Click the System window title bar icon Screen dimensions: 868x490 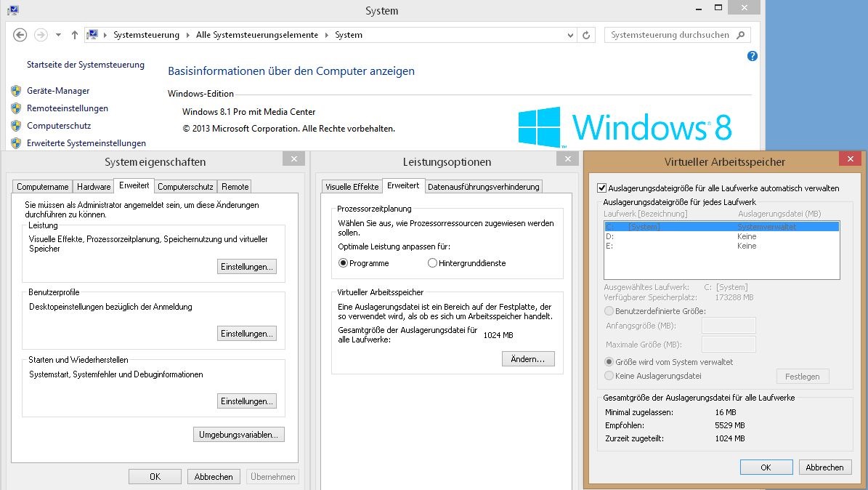click(x=13, y=10)
